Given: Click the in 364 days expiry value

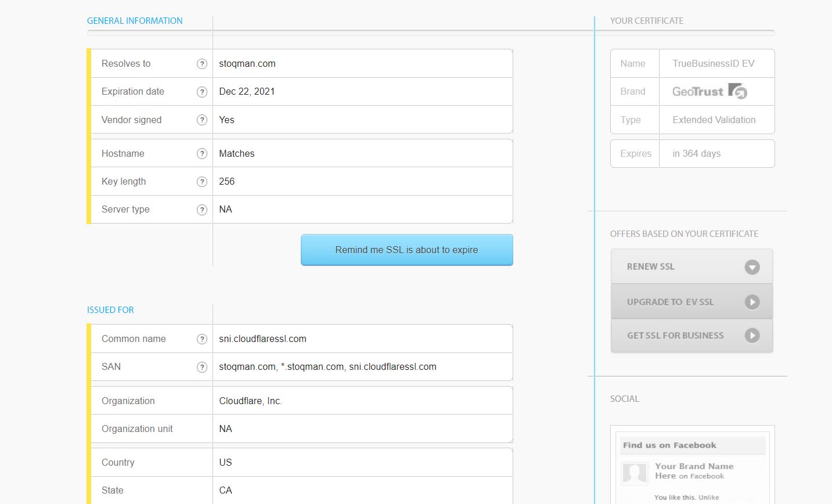Looking at the screenshot, I should 696,154.
